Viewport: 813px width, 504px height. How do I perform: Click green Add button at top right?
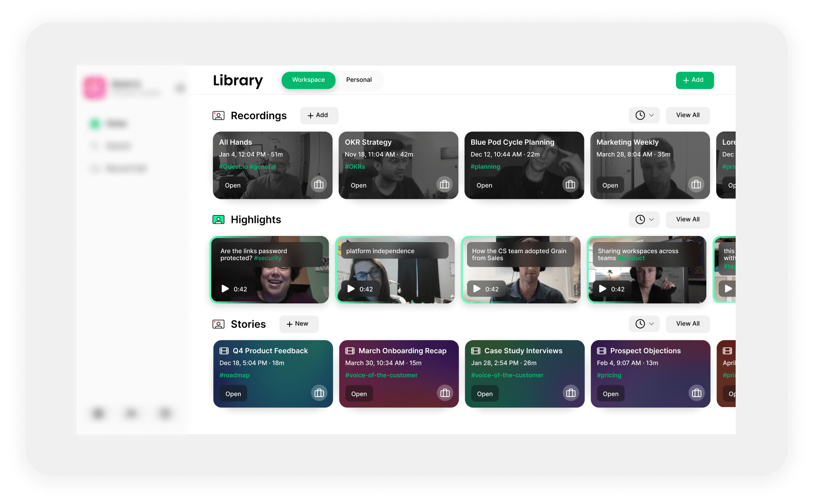tap(695, 80)
